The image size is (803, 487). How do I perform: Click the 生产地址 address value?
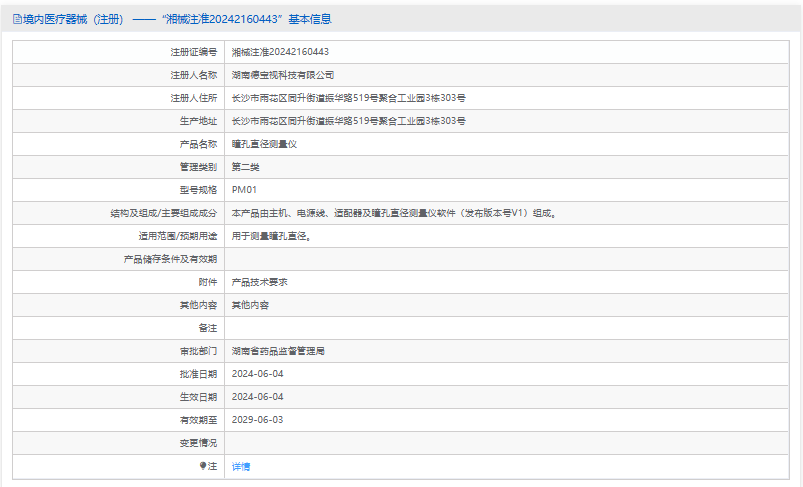(348, 121)
